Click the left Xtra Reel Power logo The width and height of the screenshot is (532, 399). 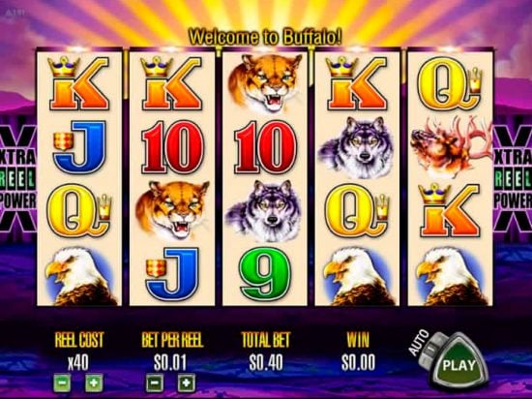[18, 178]
